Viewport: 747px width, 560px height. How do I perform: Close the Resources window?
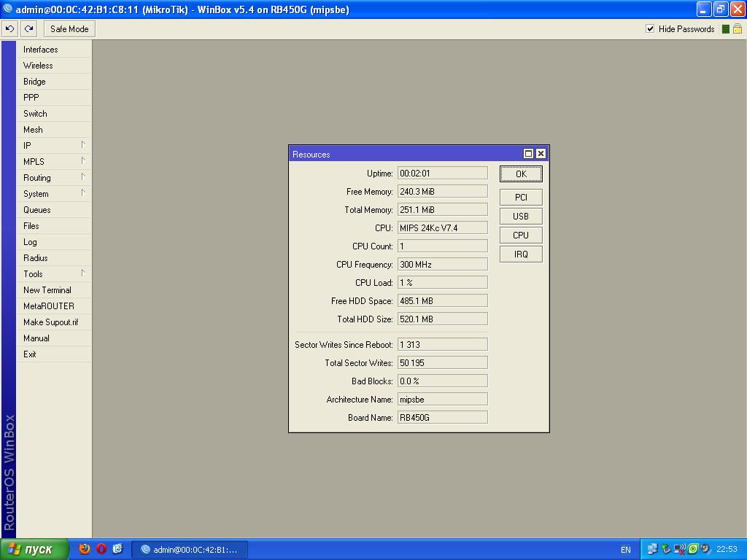pos(541,153)
